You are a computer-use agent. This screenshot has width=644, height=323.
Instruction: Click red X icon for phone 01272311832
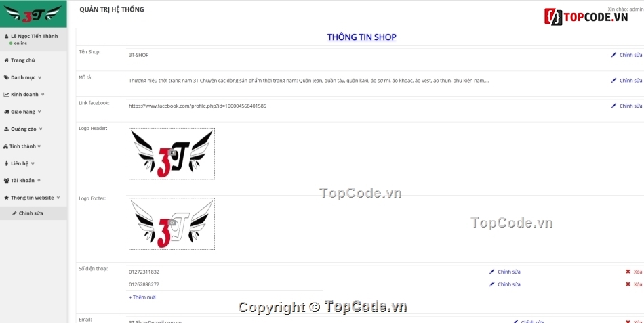pos(628,272)
